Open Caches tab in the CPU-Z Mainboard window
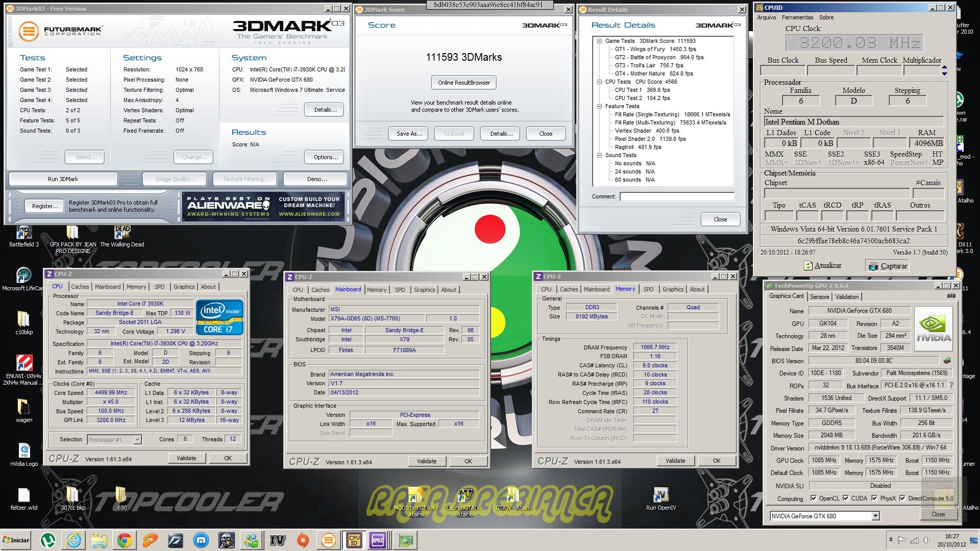This screenshot has width=980, height=551. [x=320, y=289]
